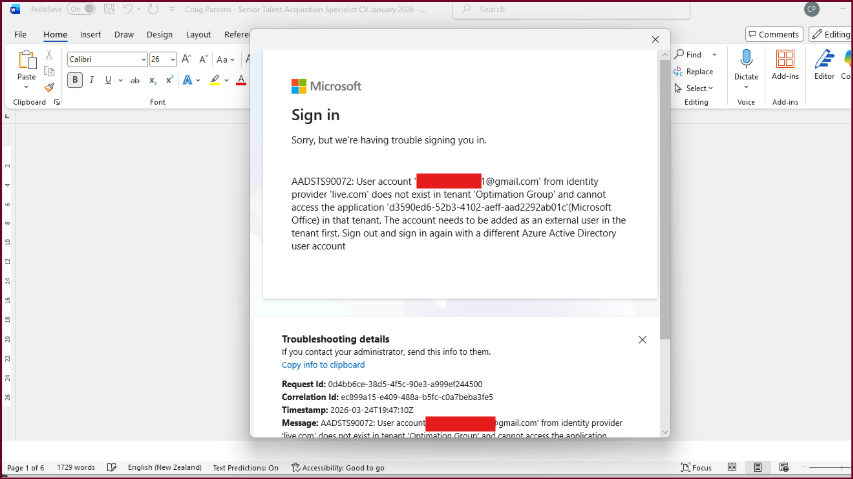Viewport: 853px width, 479px height.
Task: Click the Editor icon
Action: click(824, 60)
